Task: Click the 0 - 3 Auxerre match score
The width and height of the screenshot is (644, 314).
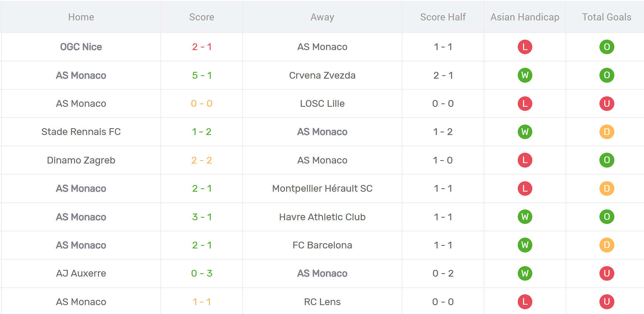Action: click(202, 273)
